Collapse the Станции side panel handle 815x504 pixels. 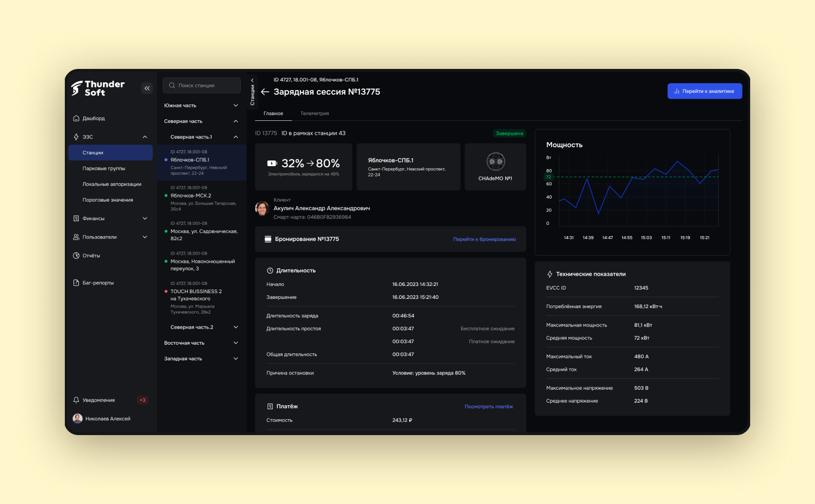click(252, 92)
